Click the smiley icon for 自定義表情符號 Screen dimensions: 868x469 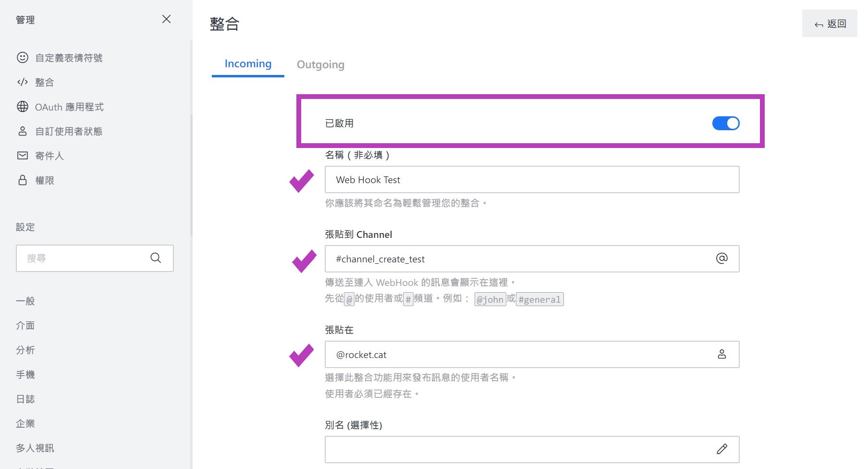coord(23,58)
